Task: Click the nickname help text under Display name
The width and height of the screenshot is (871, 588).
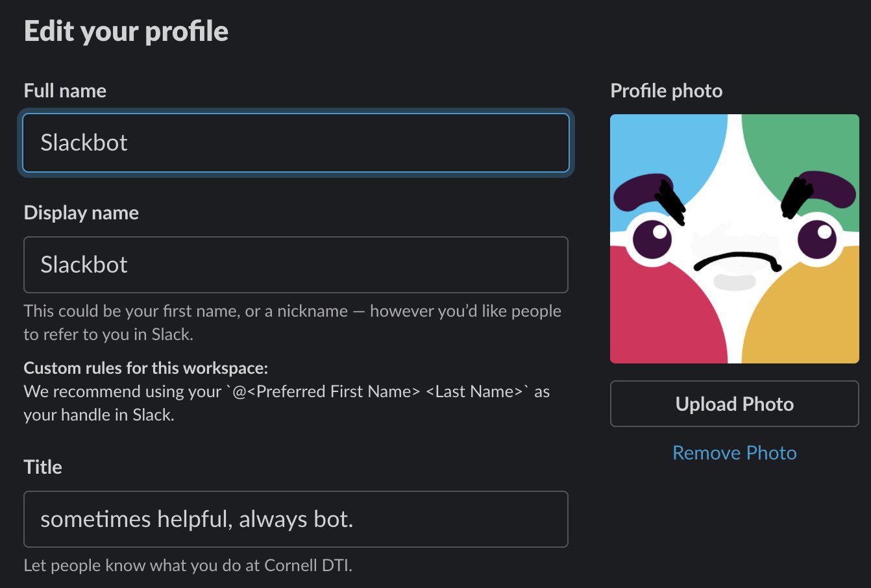Action: (x=292, y=323)
